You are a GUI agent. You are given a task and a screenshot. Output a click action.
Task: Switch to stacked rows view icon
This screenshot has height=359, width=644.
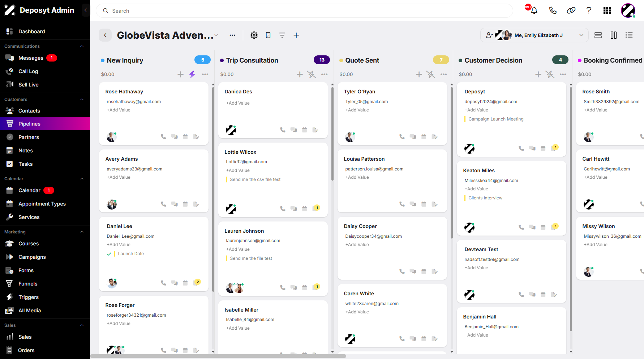(598, 35)
